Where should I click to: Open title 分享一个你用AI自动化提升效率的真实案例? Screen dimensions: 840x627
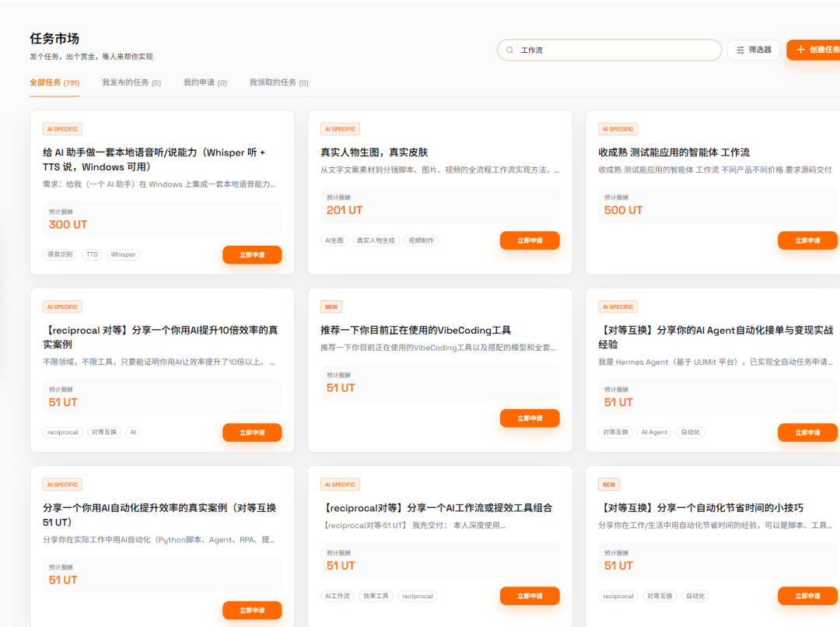point(159,514)
